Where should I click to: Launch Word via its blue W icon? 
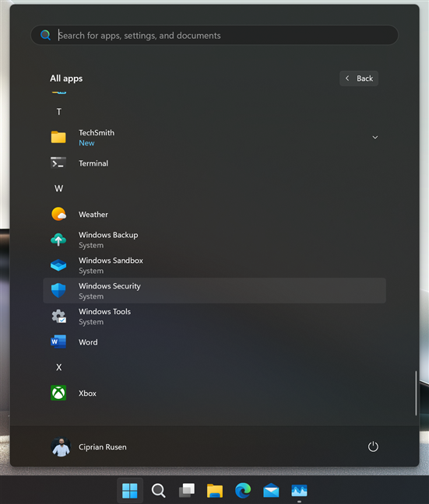58,341
